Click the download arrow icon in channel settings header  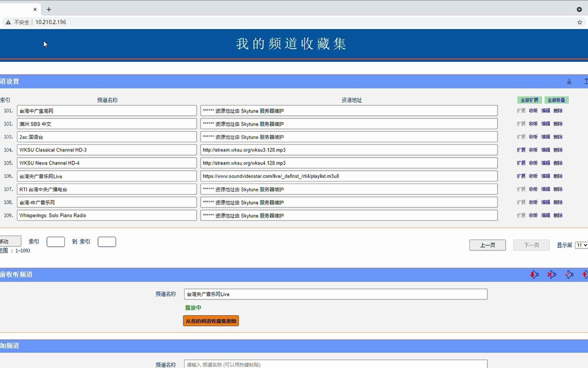[x=569, y=82]
